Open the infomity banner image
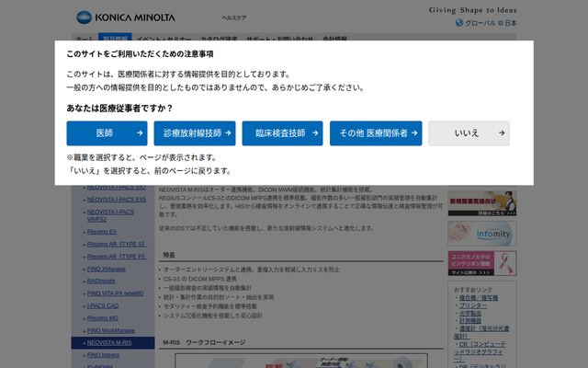 coord(482,234)
